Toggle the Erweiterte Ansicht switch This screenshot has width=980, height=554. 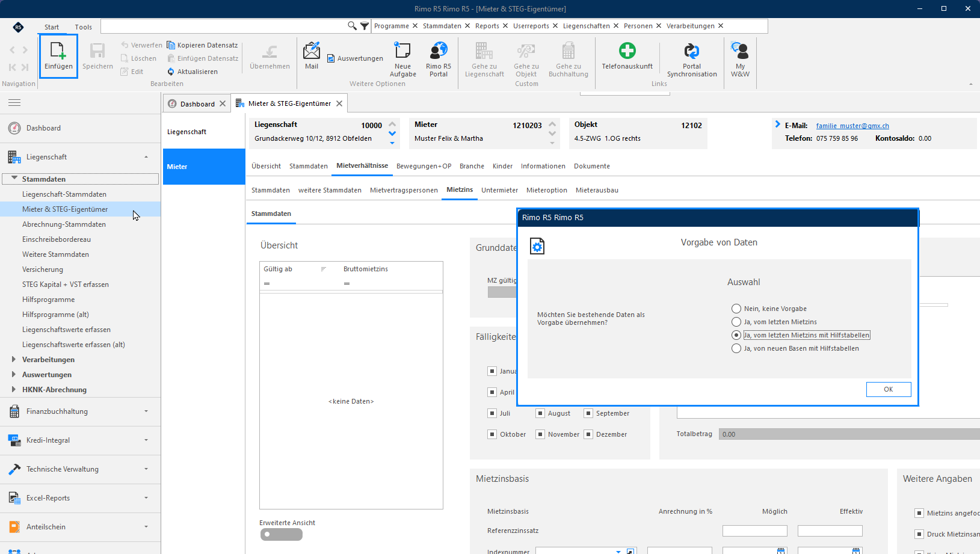(x=281, y=534)
